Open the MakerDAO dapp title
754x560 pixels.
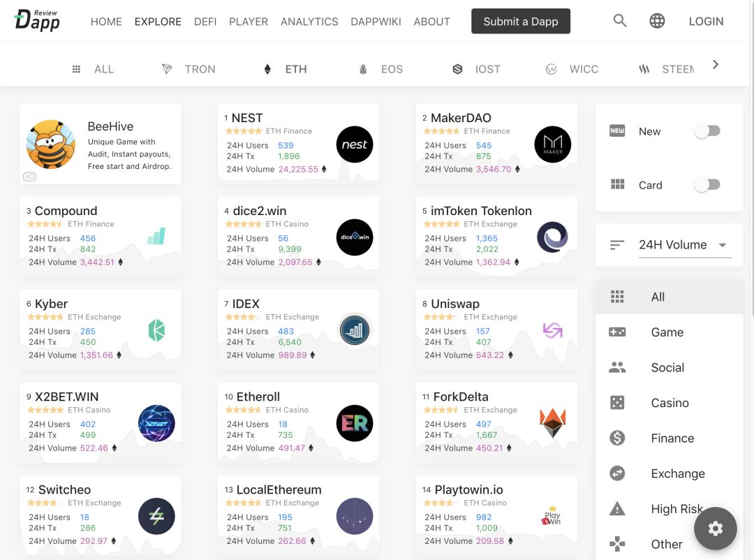(x=461, y=118)
